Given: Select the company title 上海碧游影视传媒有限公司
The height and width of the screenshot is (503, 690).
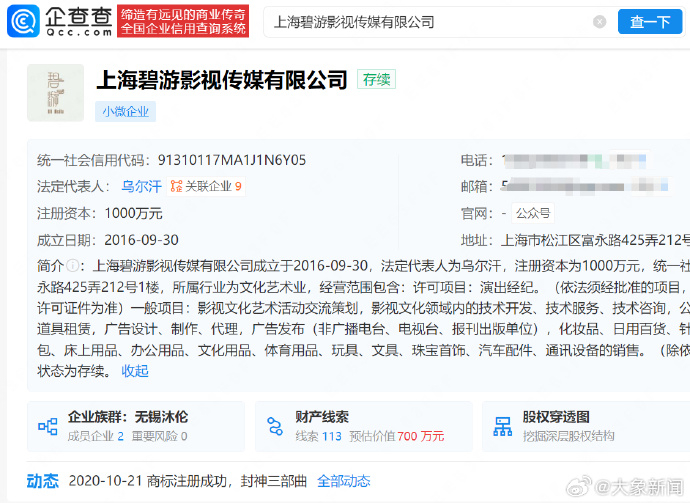Looking at the screenshot, I should 222,80.
